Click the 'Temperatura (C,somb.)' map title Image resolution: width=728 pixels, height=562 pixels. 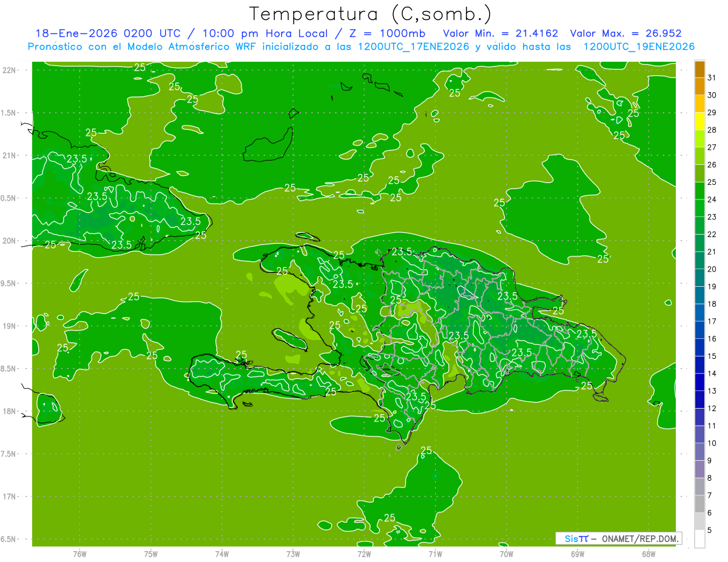click(x=370, y=14)
